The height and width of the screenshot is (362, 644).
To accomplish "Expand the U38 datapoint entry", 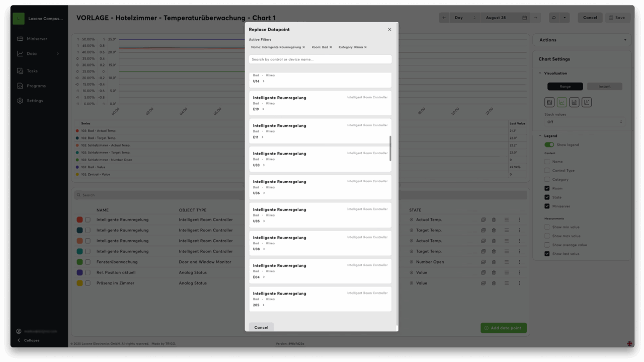I will pyautogui.click(x=320, y=243).
